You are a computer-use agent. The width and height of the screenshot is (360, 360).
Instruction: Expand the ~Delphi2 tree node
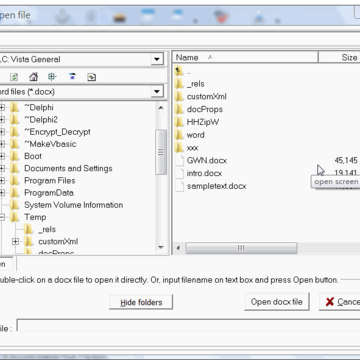[x=2, y=119]
